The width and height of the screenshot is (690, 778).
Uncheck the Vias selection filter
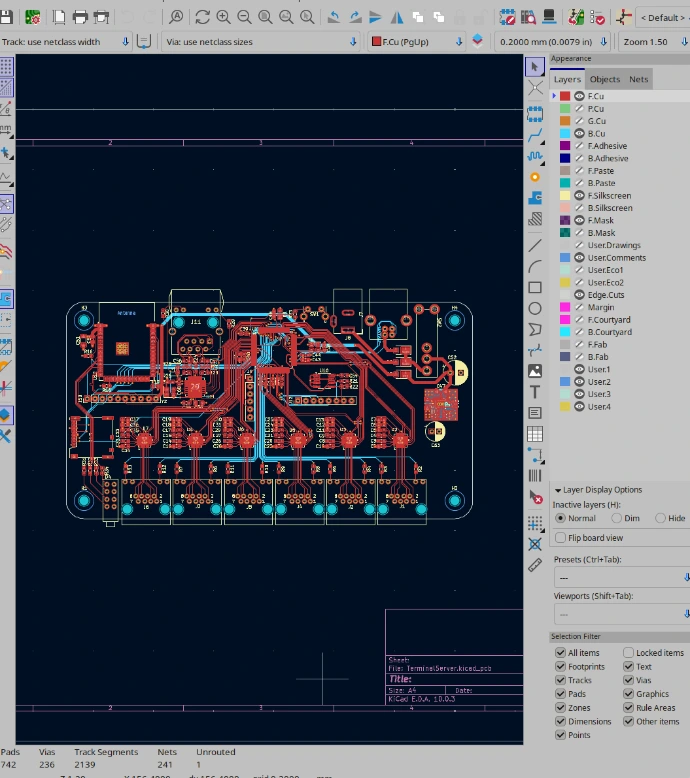pyautogui.click(x=628, y=680)
